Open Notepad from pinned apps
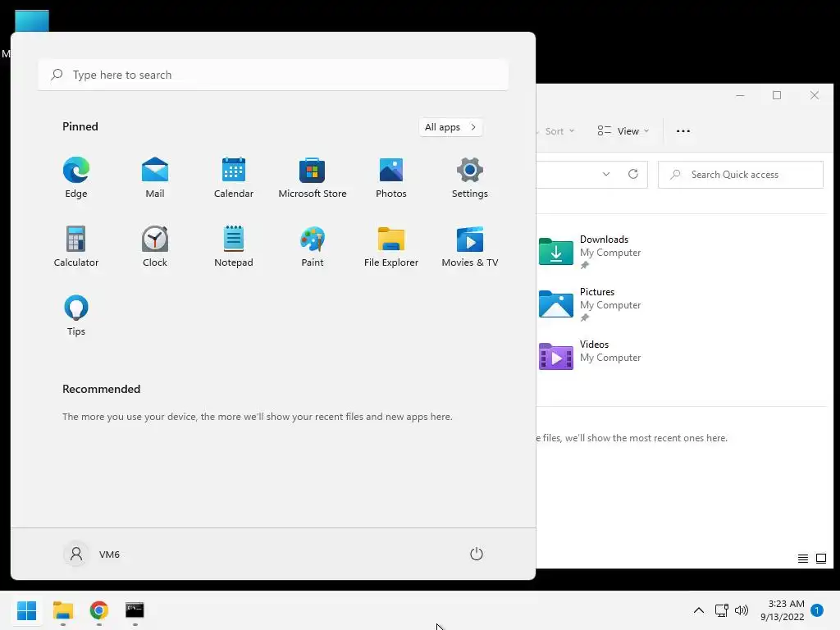Viewport: 840px width, 630px height. (234, 247)
